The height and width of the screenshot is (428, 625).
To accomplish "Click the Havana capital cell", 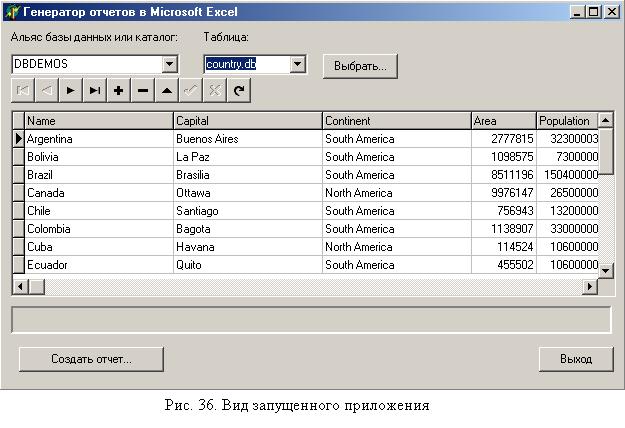I will point(248,246).
